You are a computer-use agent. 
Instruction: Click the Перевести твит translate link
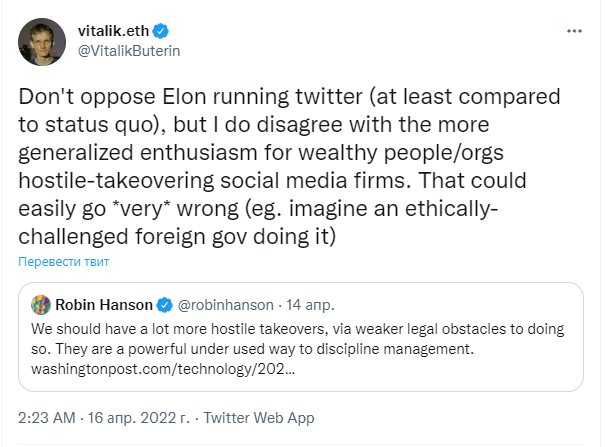64,261
